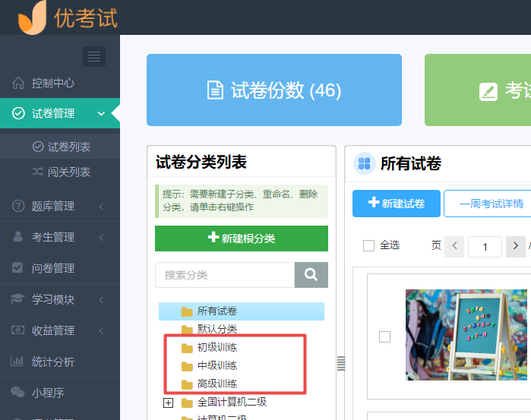Screen dimensions: 531x420
Task: Click the plus icon on 新建试卷 button
Action: [374, 202]
